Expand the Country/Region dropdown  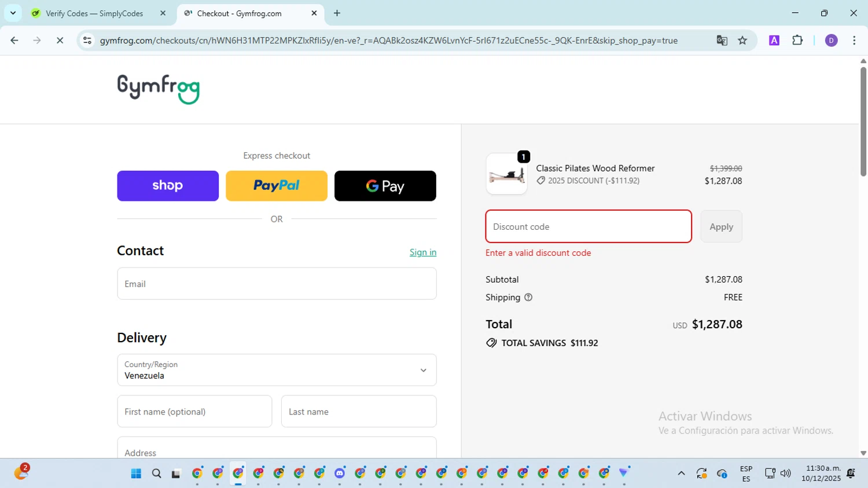pyautogui.click(x=277, y=370)
